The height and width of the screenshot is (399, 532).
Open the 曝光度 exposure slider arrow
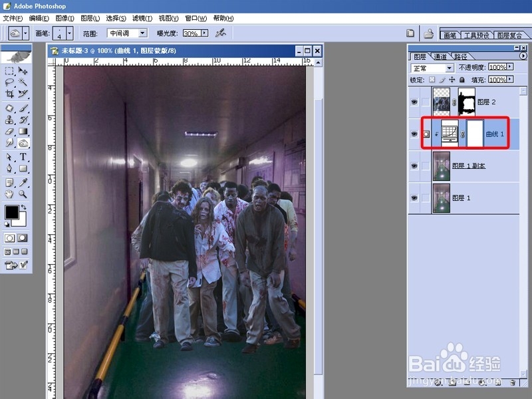(x=204, y=33)
